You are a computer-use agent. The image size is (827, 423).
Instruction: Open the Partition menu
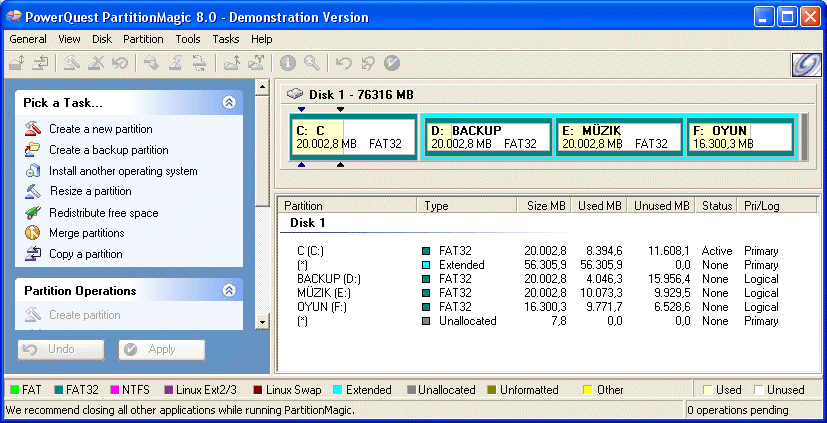pyautogui.click(x=143, y=39)
